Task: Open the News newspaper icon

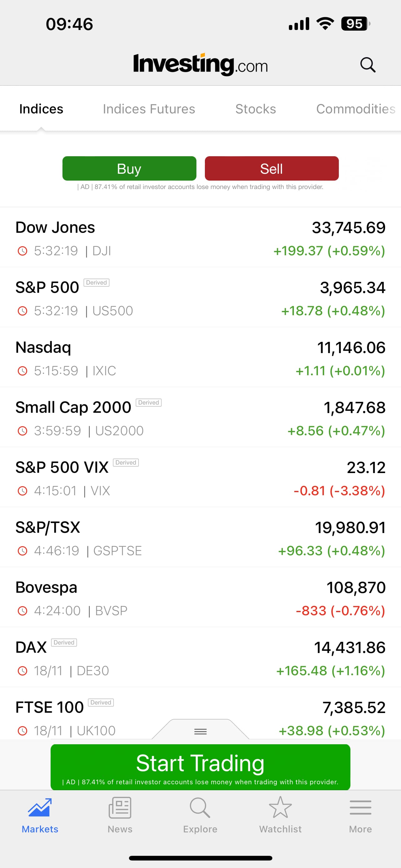Action: tap(120, 807)
